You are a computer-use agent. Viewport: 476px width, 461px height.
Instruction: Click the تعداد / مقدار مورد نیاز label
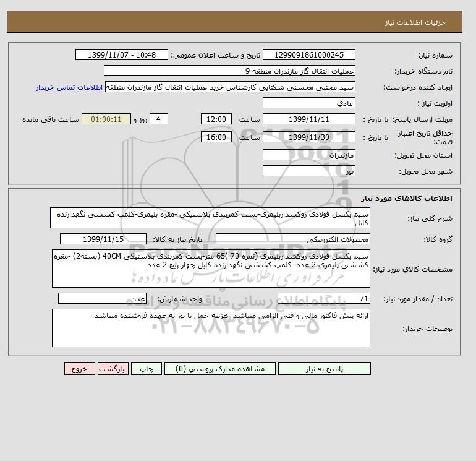pos(418,299)
